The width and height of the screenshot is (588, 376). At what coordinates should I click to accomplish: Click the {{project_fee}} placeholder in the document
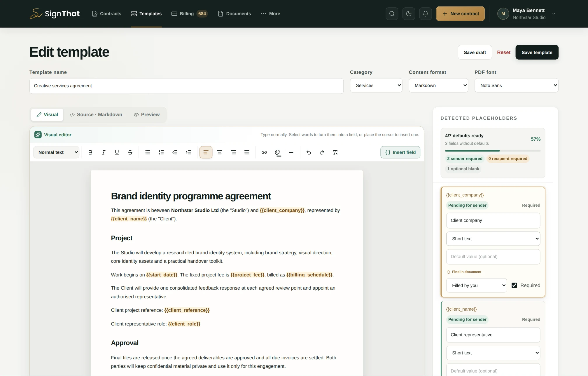(x=247, y=275)
